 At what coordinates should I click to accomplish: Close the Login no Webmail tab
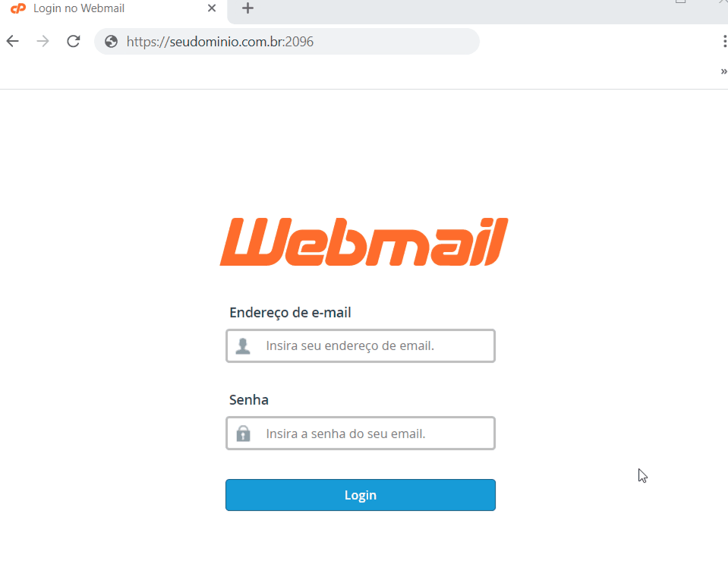212,8
